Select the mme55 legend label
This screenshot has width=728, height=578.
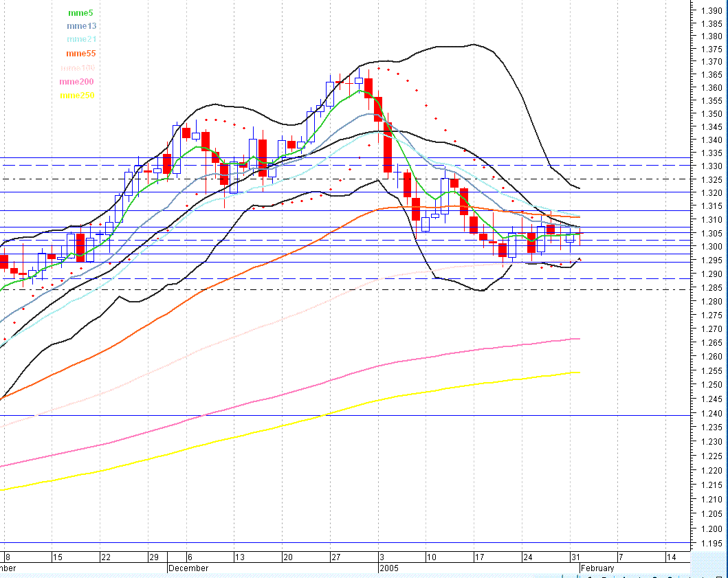coord(81,54)
